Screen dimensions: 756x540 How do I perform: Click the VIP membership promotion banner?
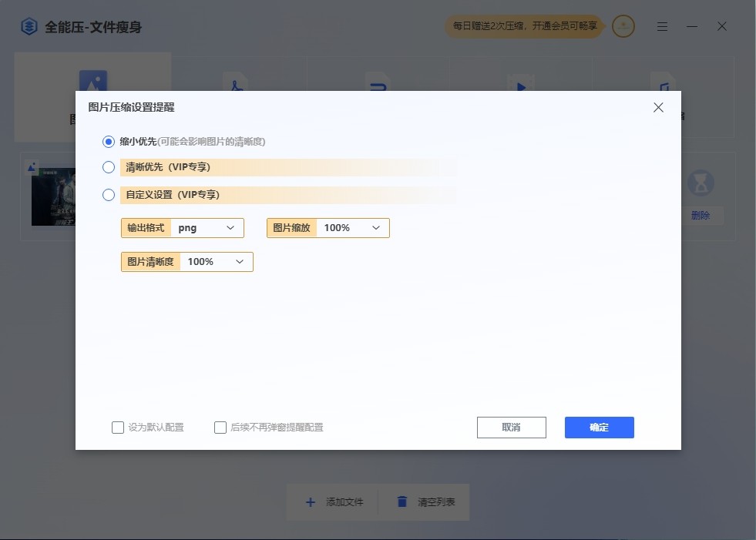(523, 25)
